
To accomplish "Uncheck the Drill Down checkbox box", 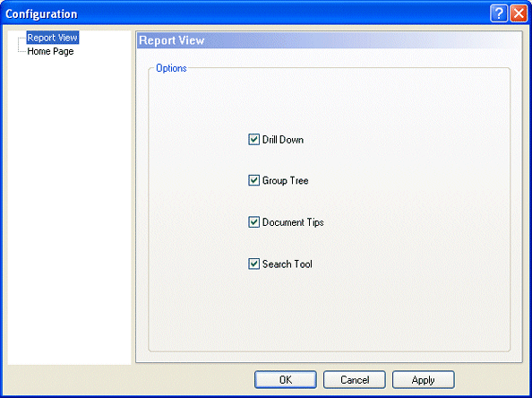I will [x=253, y=139].
